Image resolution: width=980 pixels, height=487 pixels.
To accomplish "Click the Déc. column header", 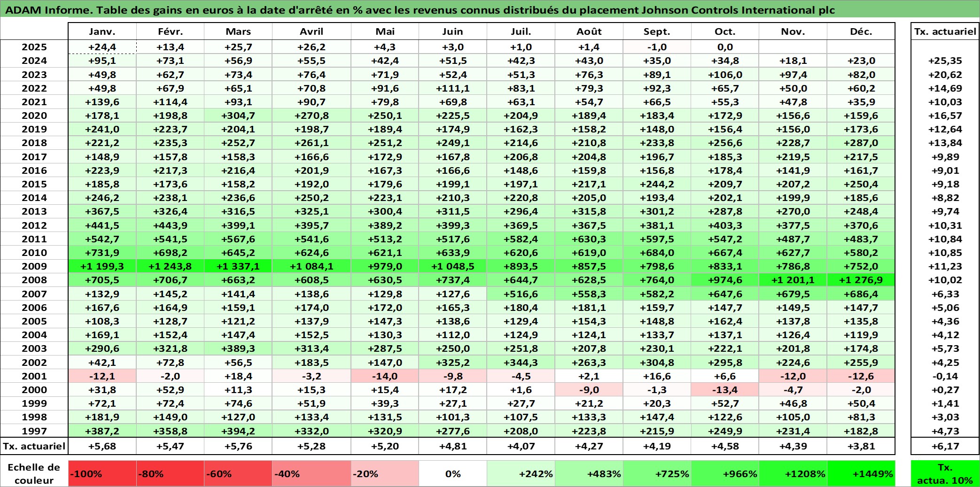I will coord(861,31).
